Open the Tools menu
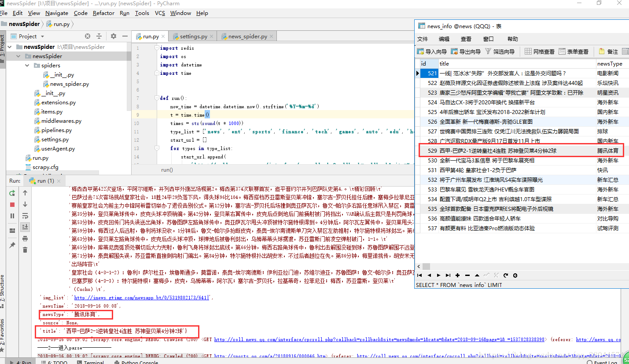The image size is (629, 364). coord(142,13)
